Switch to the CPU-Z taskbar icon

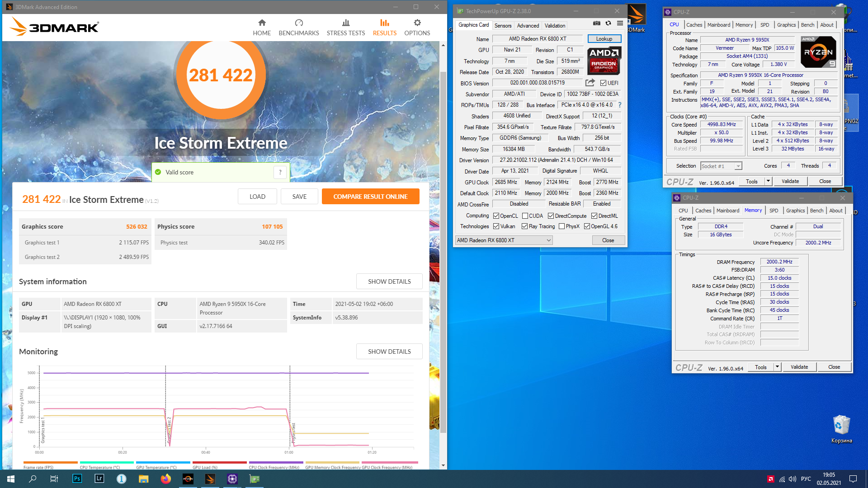tap(232, 479)
